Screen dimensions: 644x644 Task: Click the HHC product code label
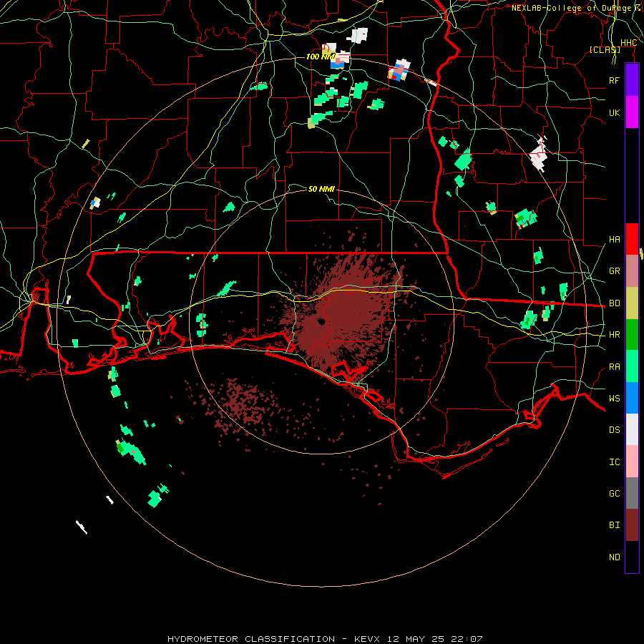628,43
